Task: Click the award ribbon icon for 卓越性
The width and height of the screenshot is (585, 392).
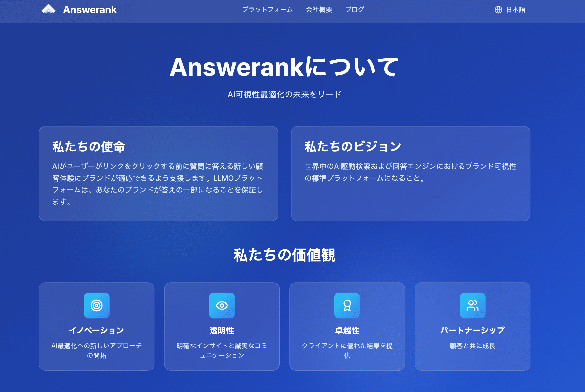Action: pos(347,306)
